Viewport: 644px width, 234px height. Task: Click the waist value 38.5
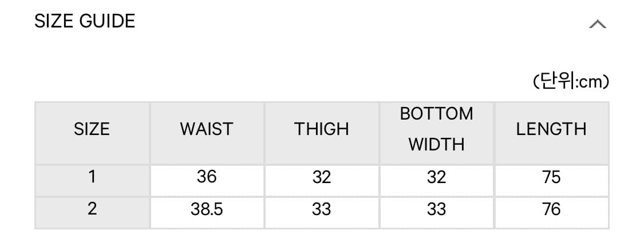coord(207,209)
